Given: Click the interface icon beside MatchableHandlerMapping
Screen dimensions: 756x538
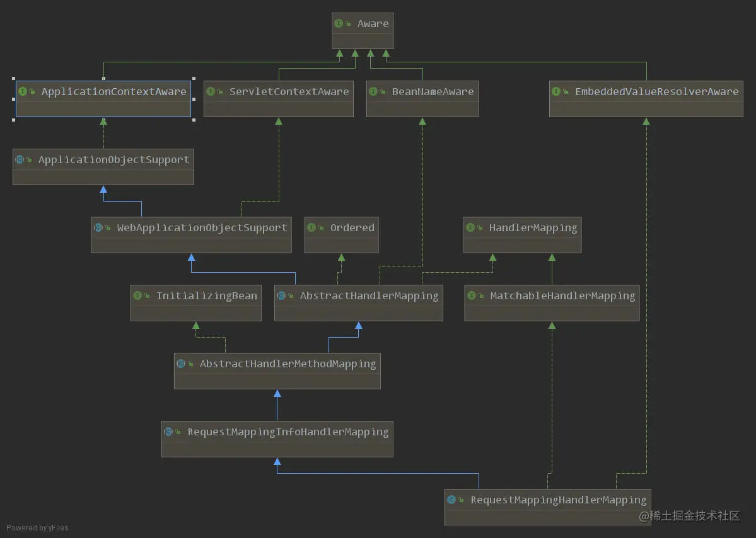Looking at the screenshot, I should pos(471,295).
